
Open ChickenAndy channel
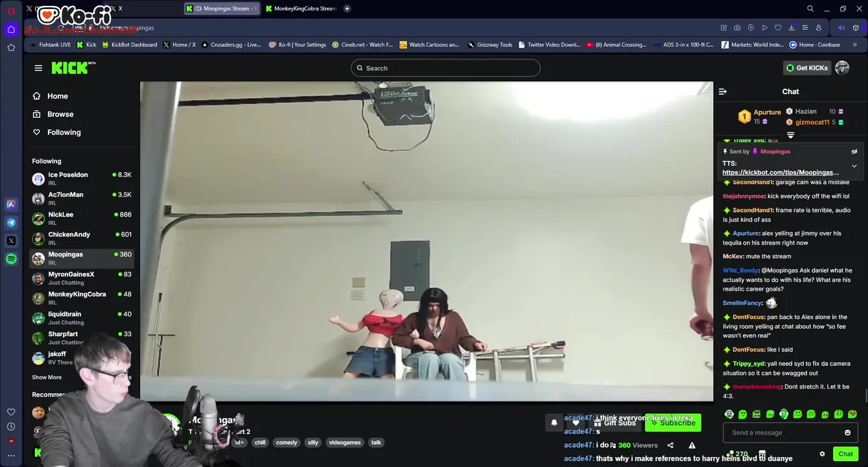pos(82,238)
